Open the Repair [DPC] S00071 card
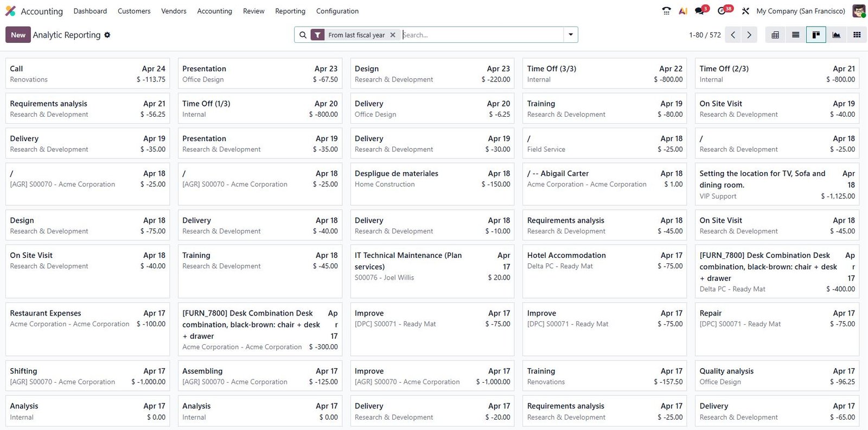868x430 pixels. coord(777,329)
